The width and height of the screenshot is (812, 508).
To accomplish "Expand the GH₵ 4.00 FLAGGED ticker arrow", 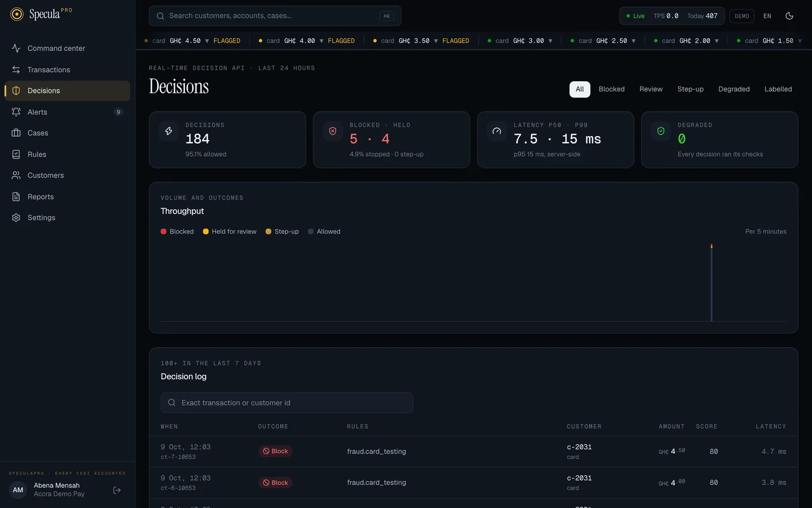I will 321,41.
